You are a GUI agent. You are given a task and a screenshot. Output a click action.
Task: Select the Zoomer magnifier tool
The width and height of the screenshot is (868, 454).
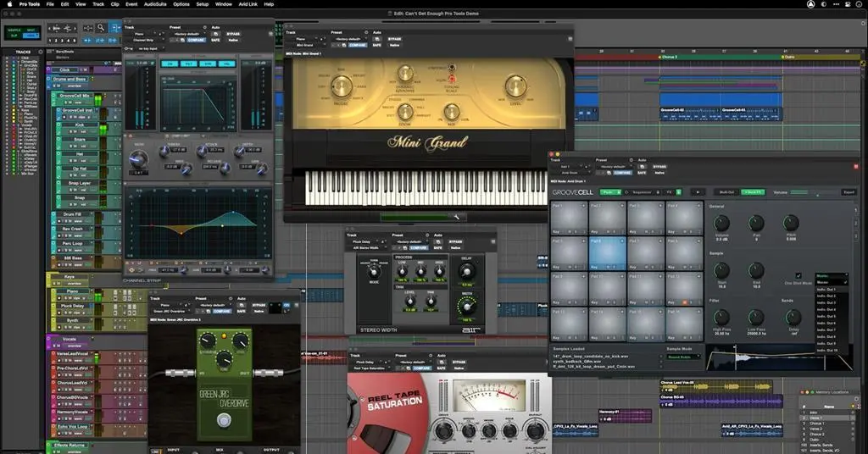pos(101,27)
